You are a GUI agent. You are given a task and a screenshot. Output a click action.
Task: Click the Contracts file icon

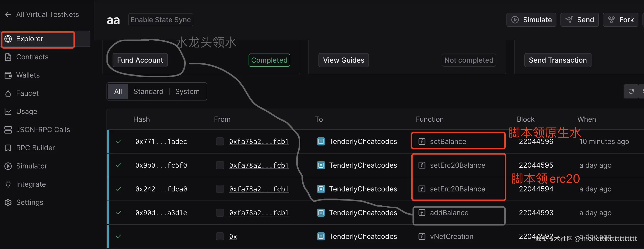click(x=8, y=57)
